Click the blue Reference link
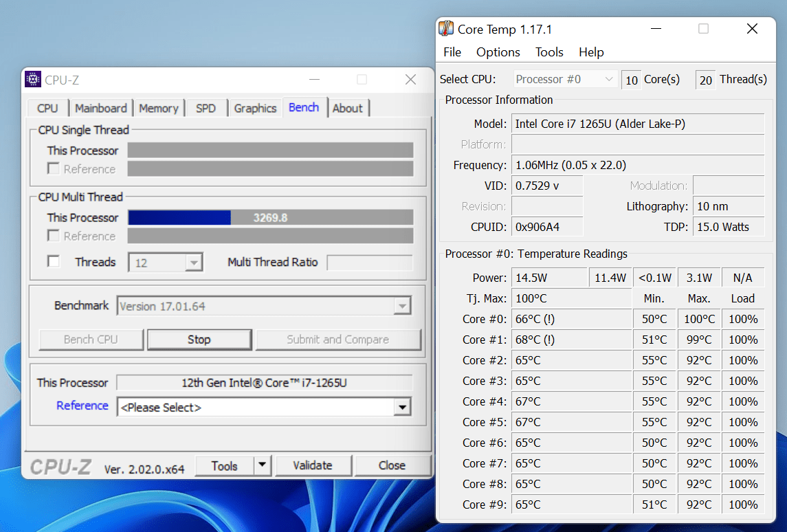The width and height of the screenshot is (787, 532). 82,406
